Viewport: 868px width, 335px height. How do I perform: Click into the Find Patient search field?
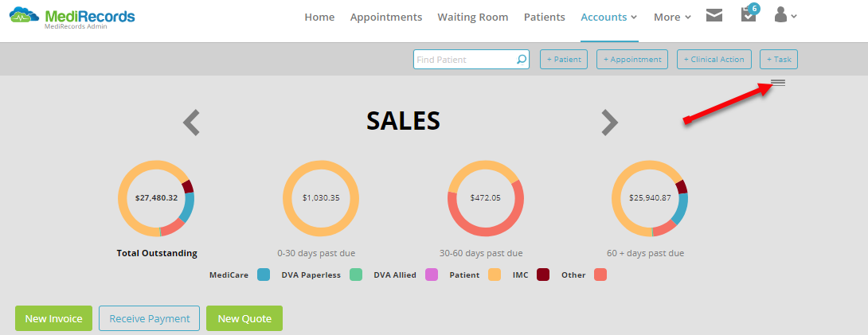click(465, 59)
